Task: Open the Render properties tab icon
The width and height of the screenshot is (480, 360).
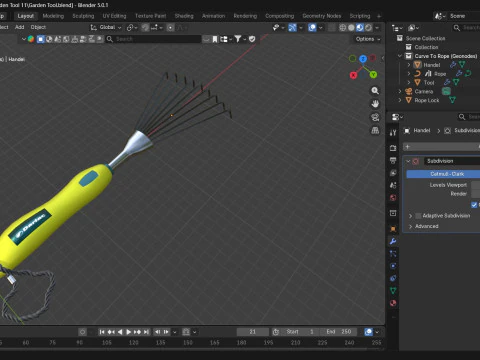Action: tap(393, 148)
